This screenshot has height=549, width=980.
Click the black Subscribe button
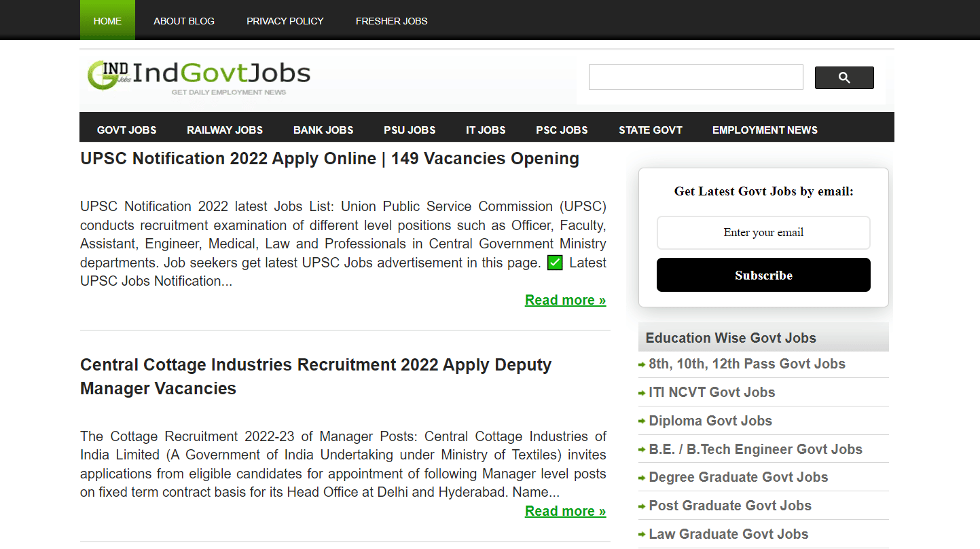[763, 275]
